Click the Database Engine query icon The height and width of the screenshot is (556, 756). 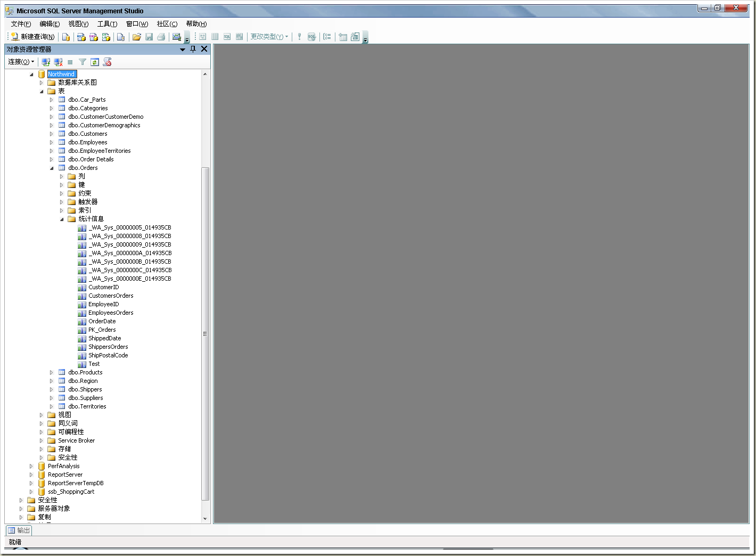(66, 37)
